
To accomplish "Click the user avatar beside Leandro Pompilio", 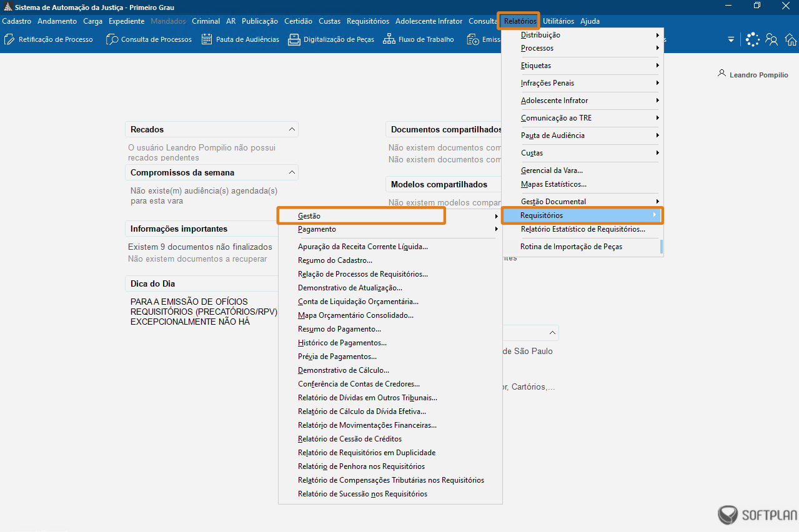I will [723, 74].
